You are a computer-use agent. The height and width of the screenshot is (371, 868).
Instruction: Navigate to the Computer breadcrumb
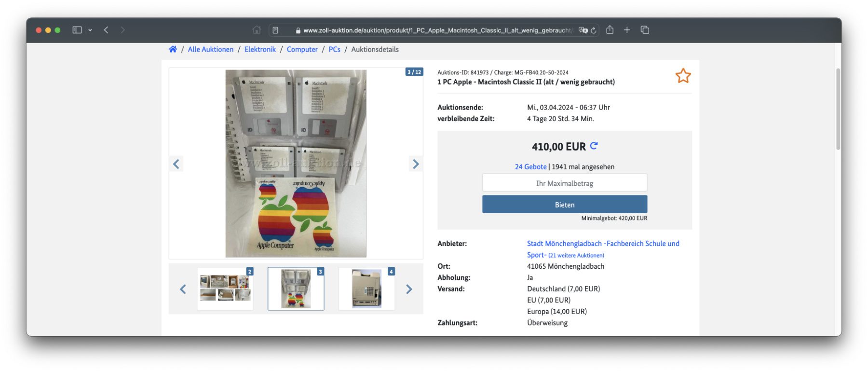pyautogui.click(x=302, y=49)
